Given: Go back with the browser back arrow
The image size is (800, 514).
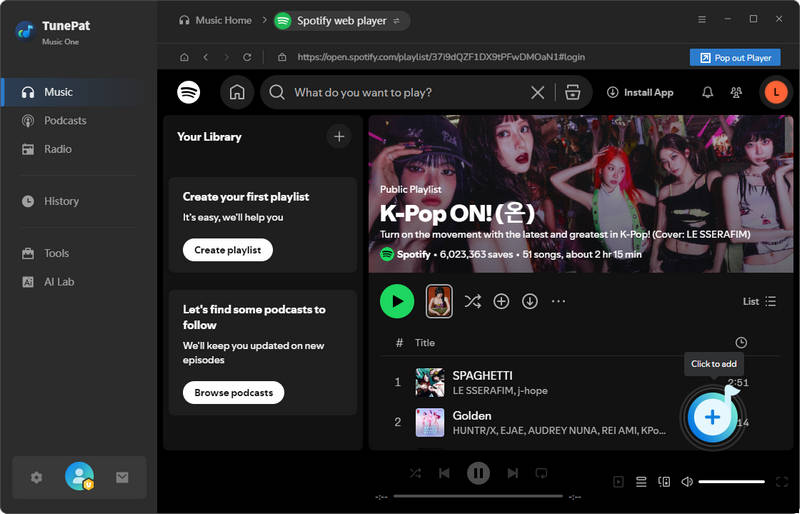Looking at the screenshot, I should click(206, 57).
